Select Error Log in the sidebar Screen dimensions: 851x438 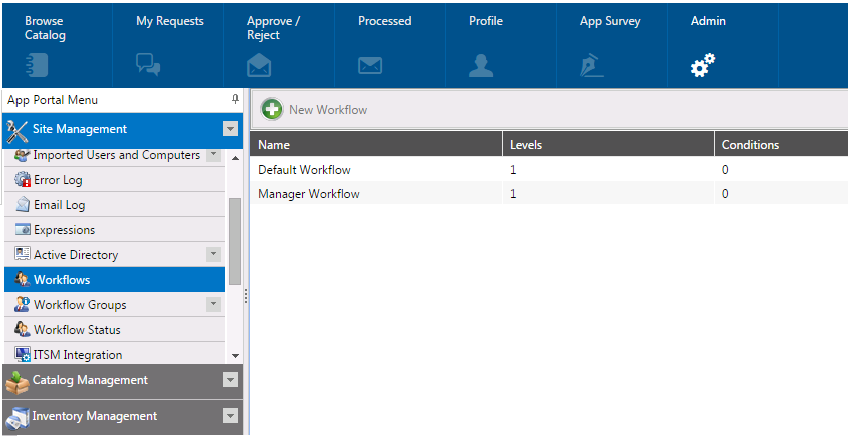(x=58, y=180)
